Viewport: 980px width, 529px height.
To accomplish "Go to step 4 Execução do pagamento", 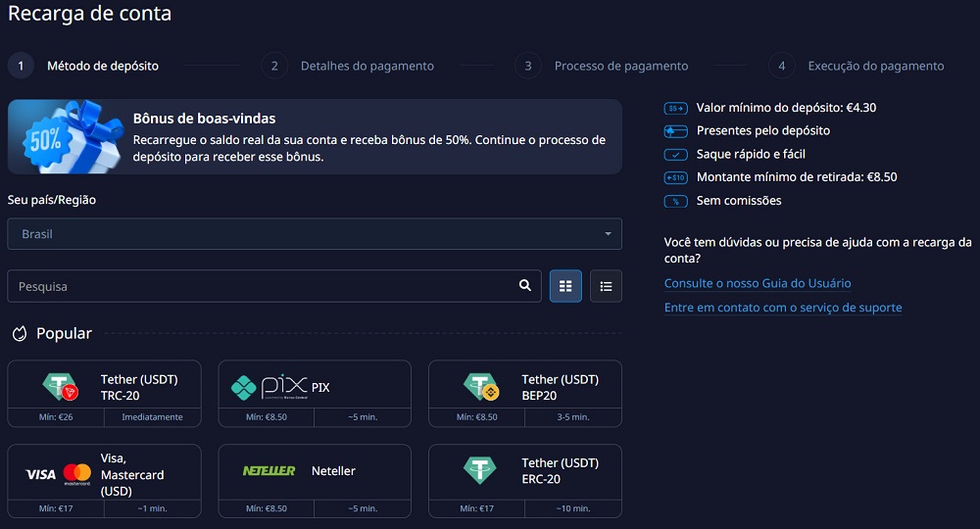I will [x=857, y=66].
